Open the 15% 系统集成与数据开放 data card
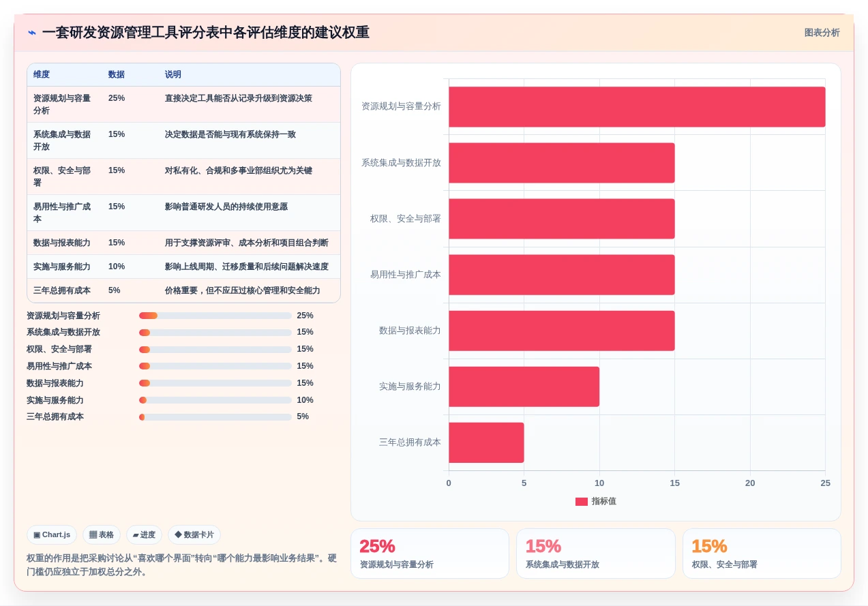 pyautogui.click(x=596, y=554)
